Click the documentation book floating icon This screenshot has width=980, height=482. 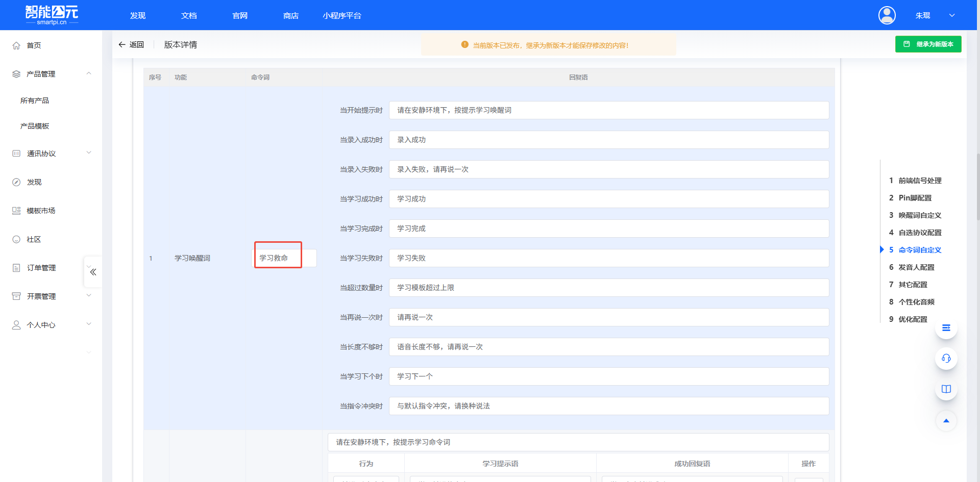click(946, 389)
